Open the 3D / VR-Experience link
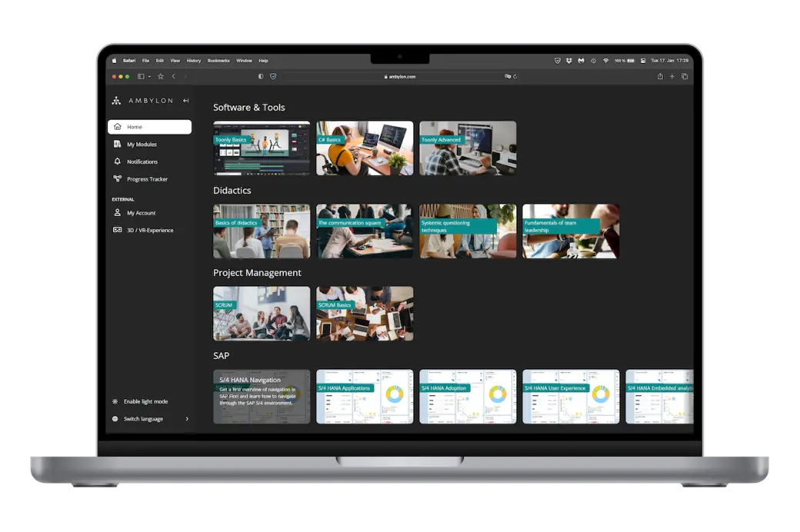800x532 pixels. (149, 231)
